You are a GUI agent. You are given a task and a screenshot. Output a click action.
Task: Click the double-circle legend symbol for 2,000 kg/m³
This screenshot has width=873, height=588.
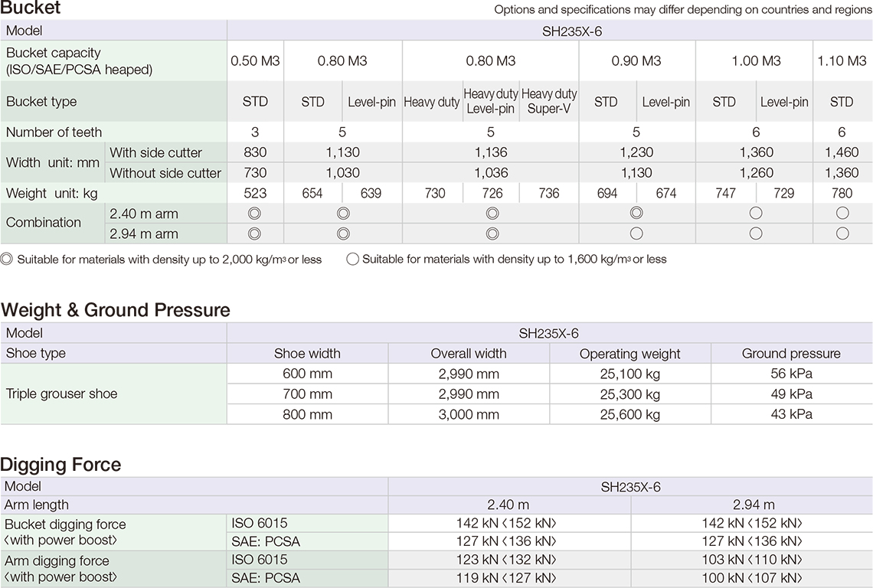[x=7, y=260]
